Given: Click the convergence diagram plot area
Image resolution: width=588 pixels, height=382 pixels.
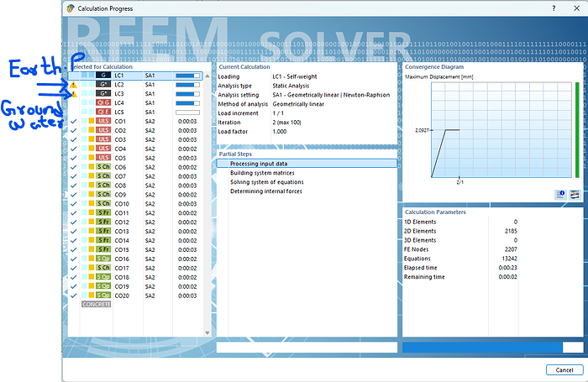Looking at the screenshot, I should [x=501, y=130].
